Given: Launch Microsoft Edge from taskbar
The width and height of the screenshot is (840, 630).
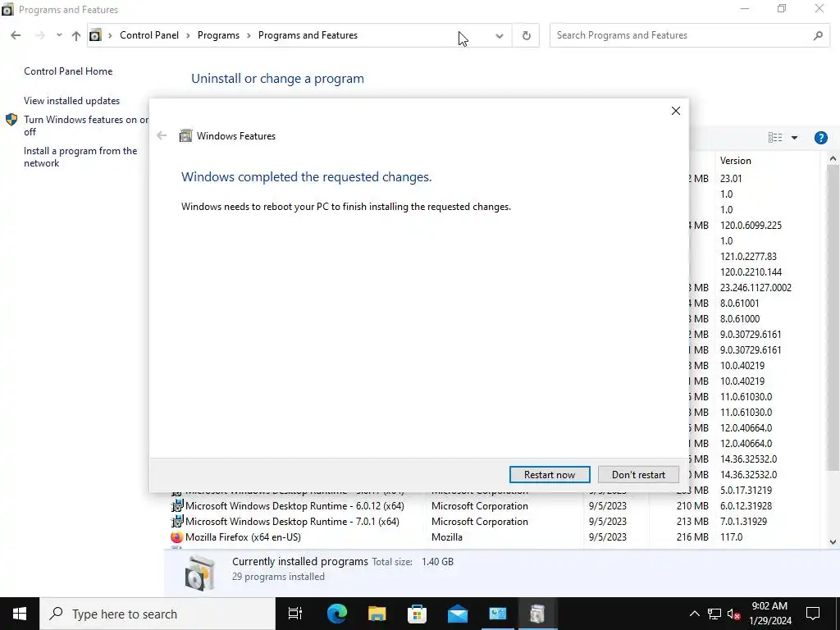Looking at the screenshot, I should 337,614.
